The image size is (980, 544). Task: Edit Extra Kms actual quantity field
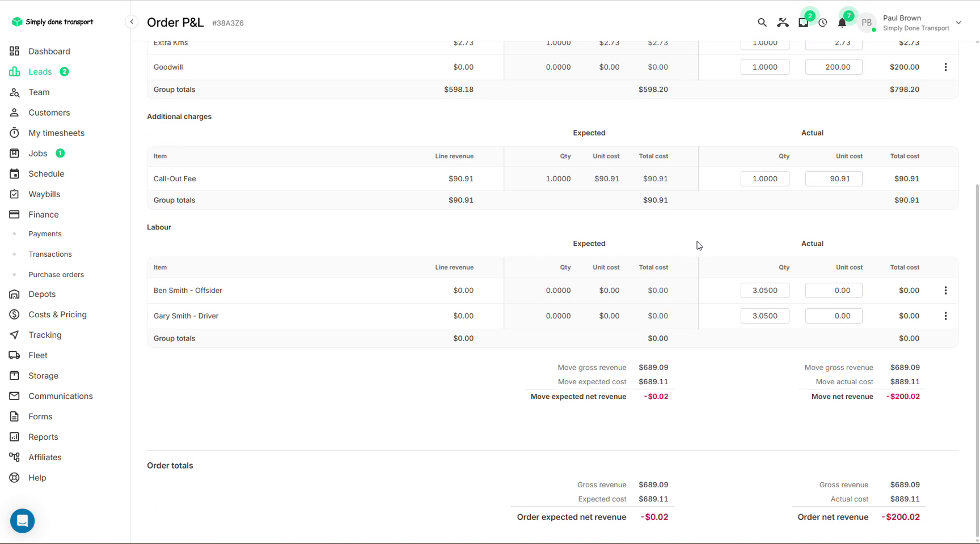pyautogui.click(x=764, y=44)
